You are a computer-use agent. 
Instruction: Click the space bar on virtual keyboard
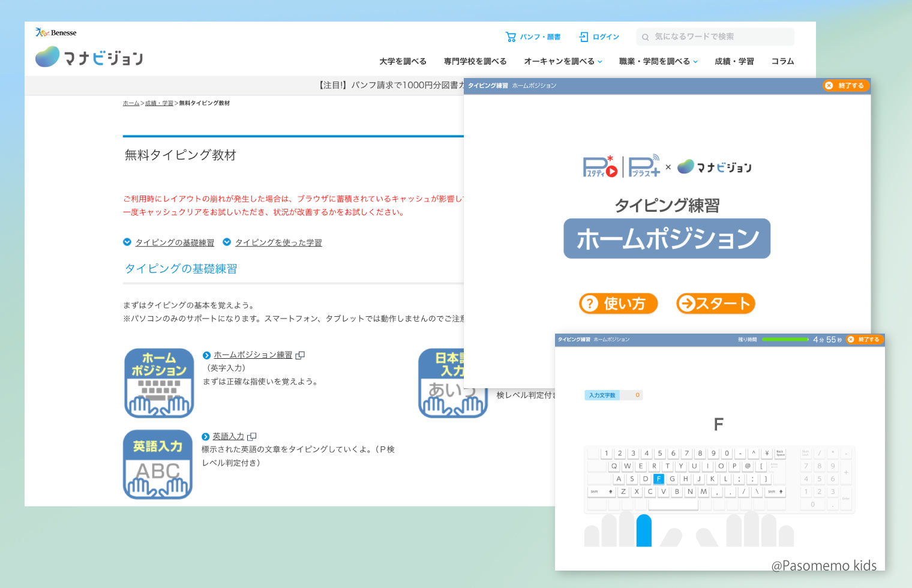[673, 505]
